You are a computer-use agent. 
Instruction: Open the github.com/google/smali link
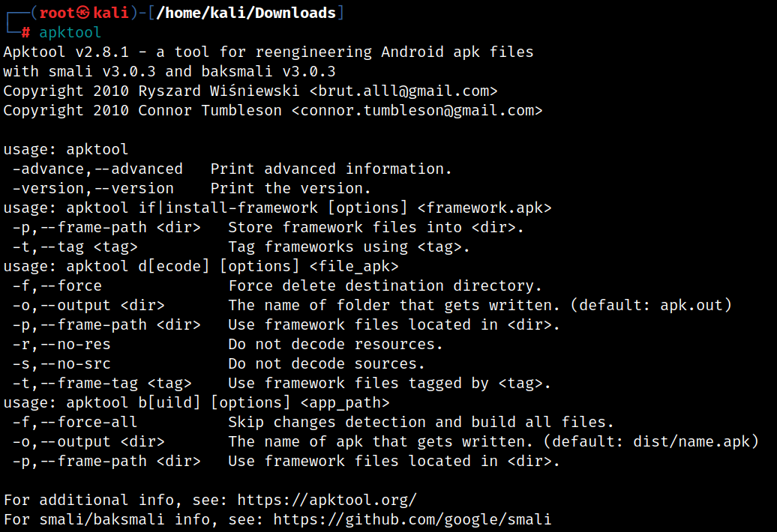(412, 519)
